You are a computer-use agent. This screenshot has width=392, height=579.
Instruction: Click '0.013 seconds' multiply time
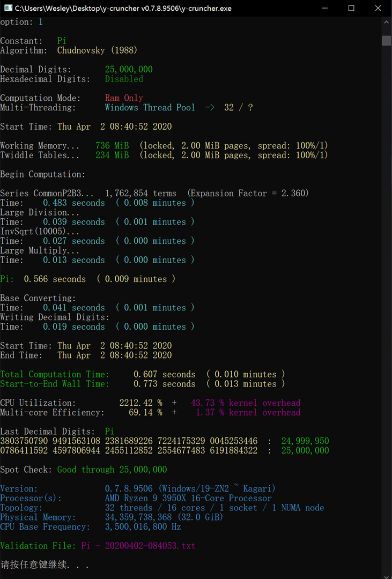pyautogui.click(x=74, y=260)
